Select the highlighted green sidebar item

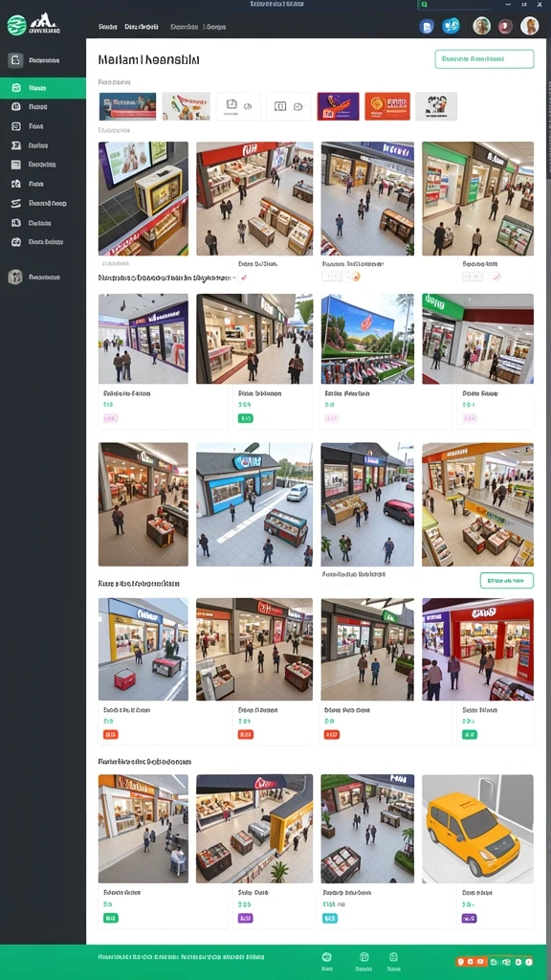click(43, 88)
